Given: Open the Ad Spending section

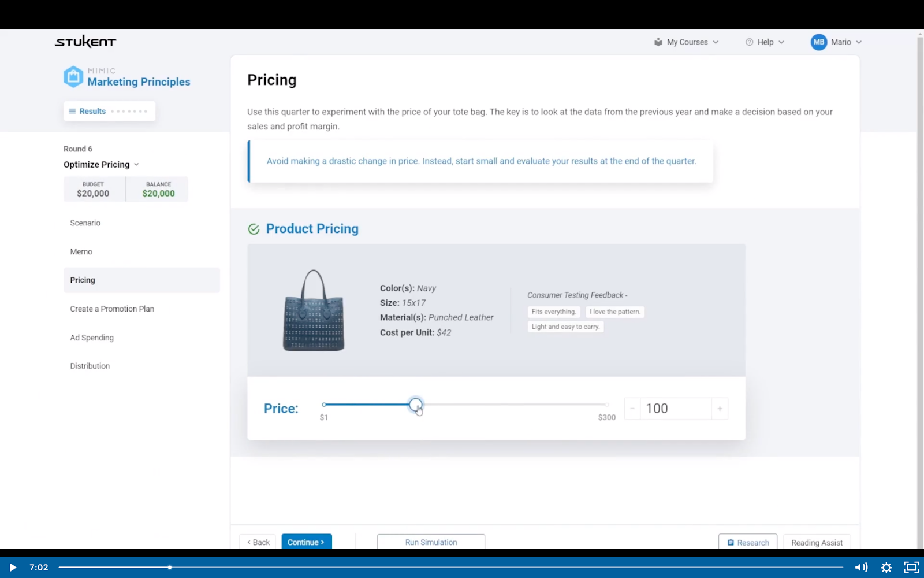Looking at the screenshot, I should tap(92, 338).
